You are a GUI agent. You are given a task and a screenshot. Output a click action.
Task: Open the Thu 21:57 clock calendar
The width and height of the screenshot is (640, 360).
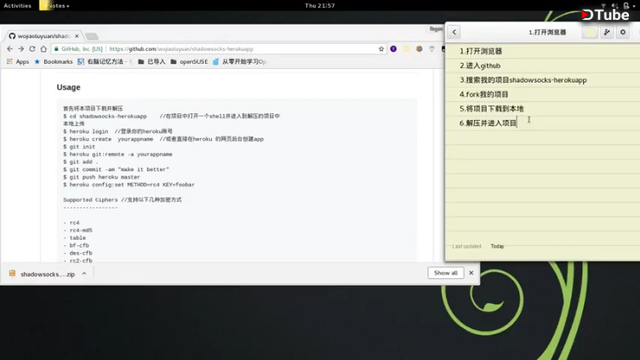320,6
